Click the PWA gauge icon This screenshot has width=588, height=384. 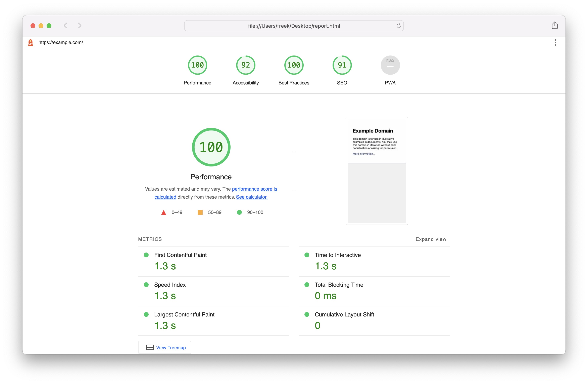pyautogui.click(x=390, y=65)
